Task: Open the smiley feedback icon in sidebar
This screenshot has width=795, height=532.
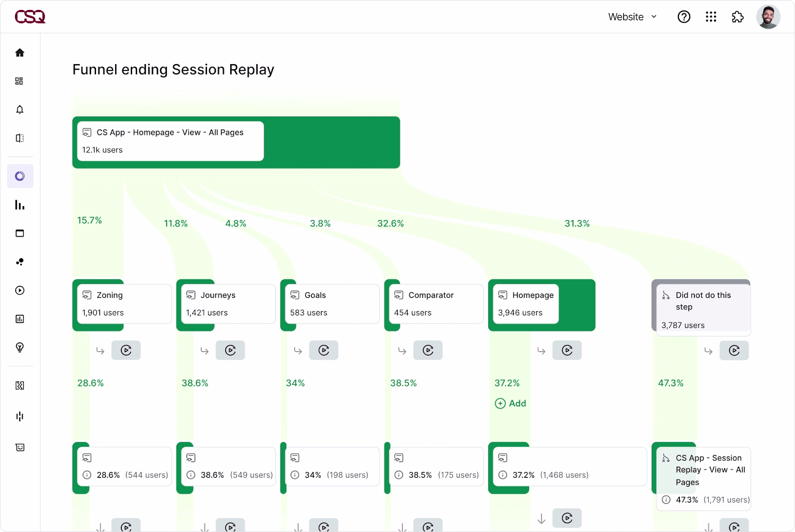Action: (x=20, y=447)
